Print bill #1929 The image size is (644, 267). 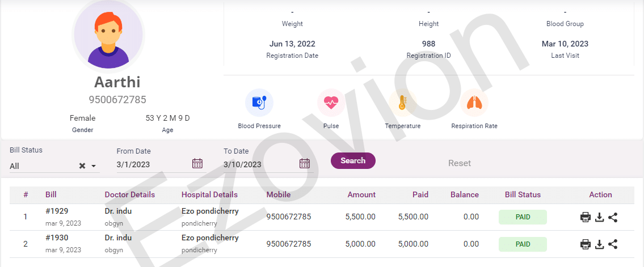[x=586, y=217]
